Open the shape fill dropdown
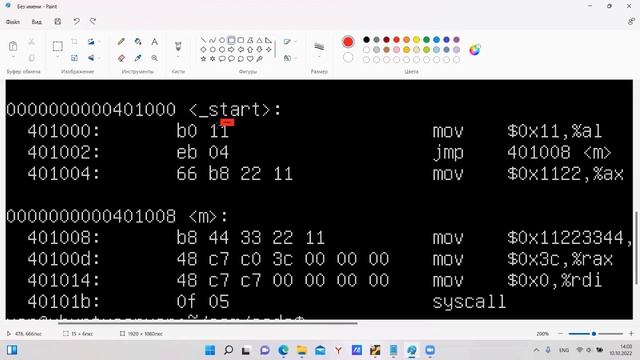Viewport: 640px width, 360px height. pyautogui.click(x=289, y=58)
